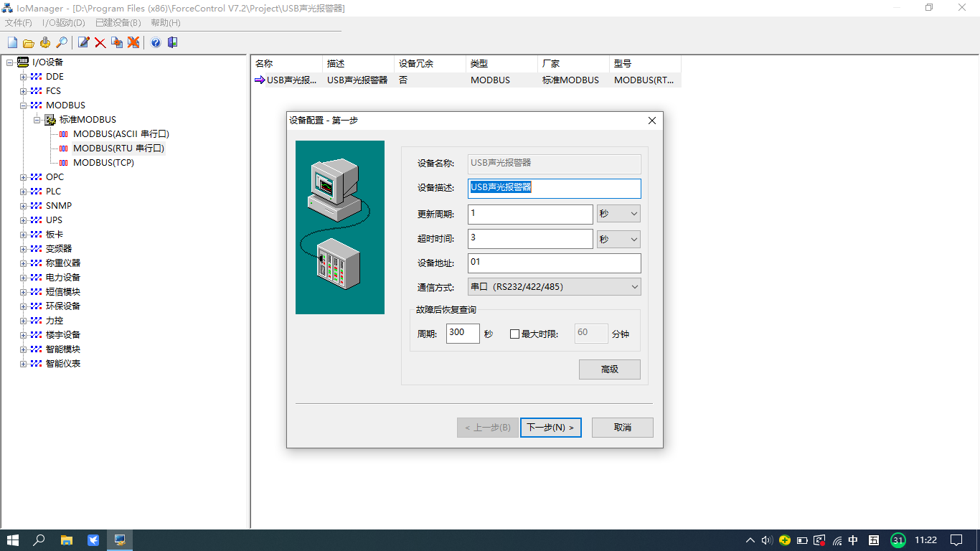980x551 pixels.
Task: Open the 文件(F) menu
Action: click(19, 23)
